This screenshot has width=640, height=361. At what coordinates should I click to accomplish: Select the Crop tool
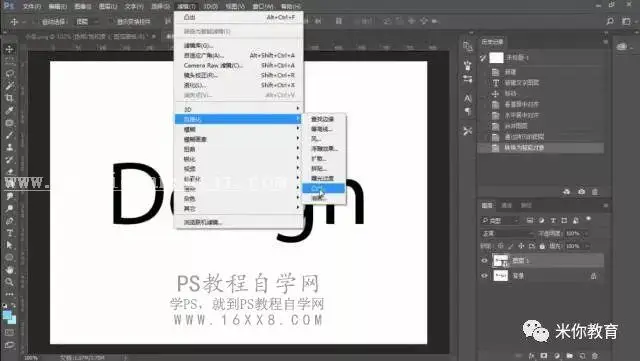pos(9,98)
